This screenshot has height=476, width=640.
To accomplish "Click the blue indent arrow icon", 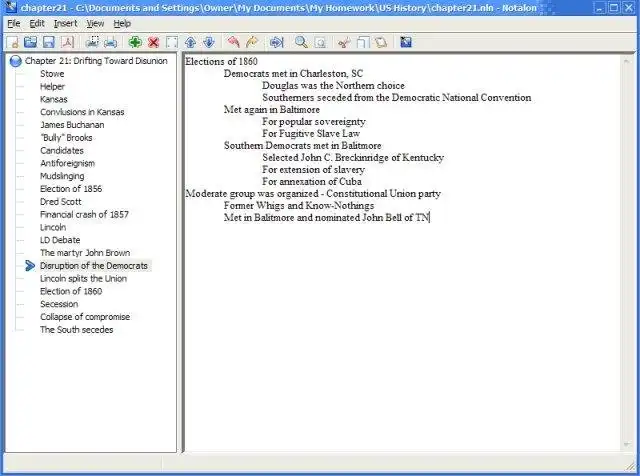I will [276, 42].
